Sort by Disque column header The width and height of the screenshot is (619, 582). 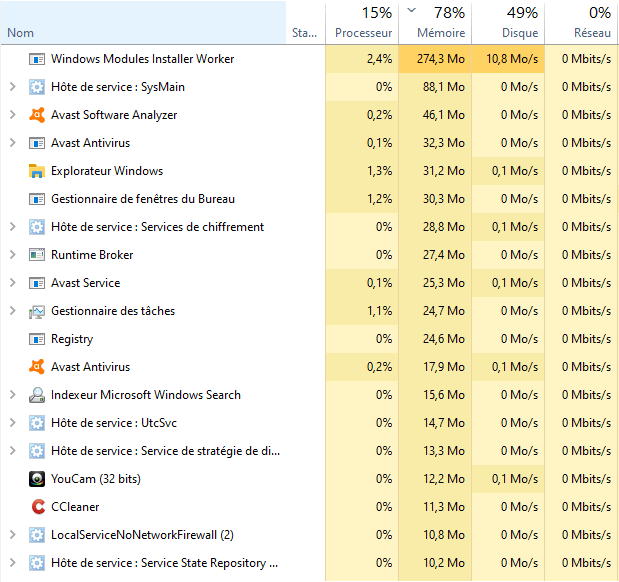(x=508, y=22)
